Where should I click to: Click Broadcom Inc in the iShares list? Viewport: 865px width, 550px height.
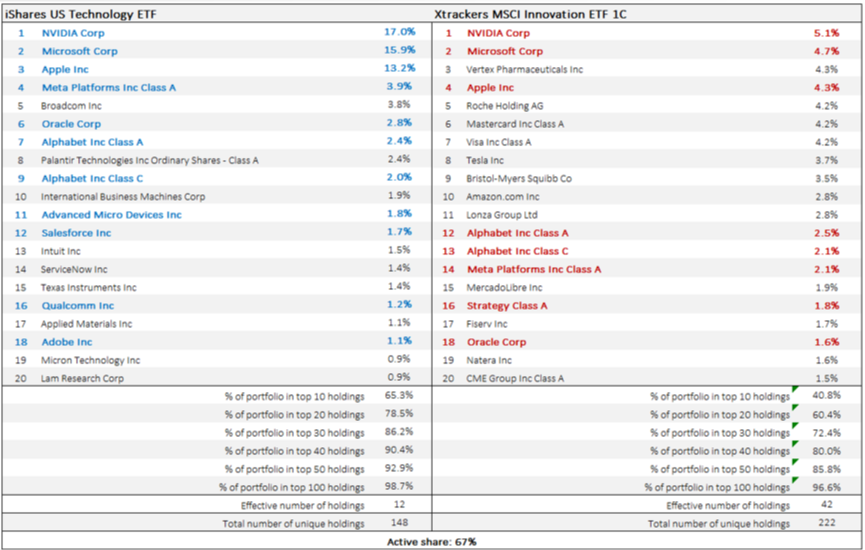(x=71, y=105)
